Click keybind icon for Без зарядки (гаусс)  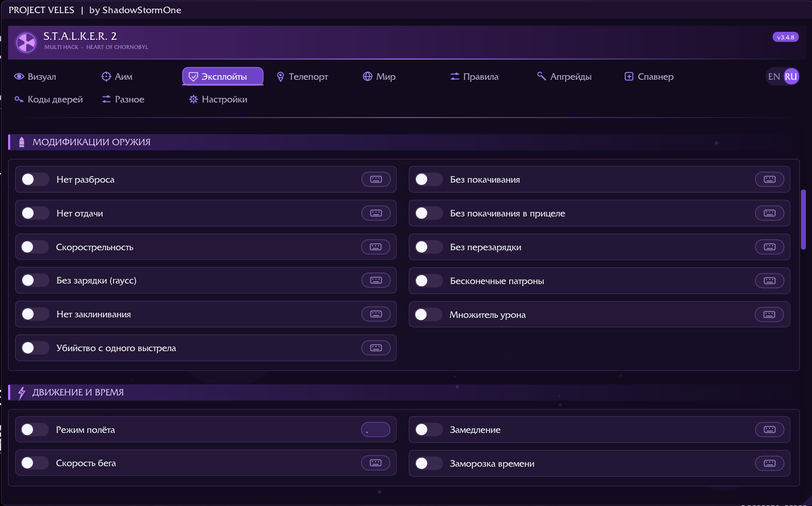(376, 280)
